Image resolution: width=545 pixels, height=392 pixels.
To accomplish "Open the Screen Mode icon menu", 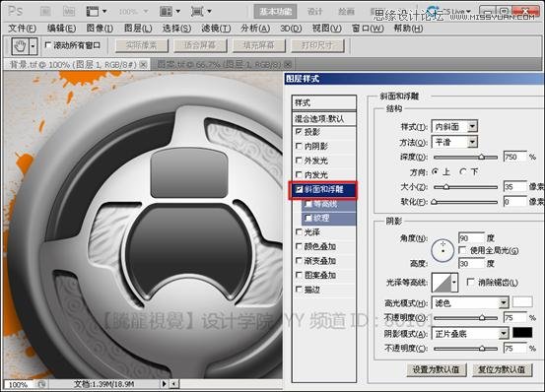I will 201,12.
